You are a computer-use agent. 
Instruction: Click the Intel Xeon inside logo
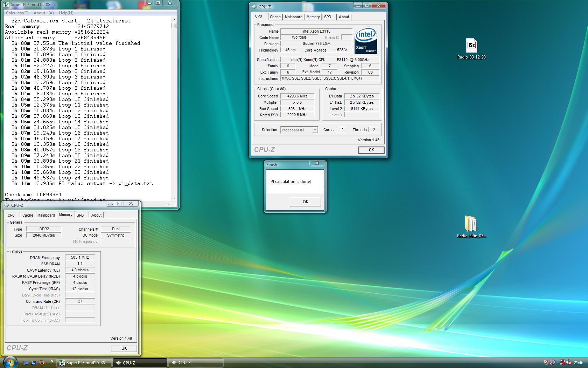(366, 41)
